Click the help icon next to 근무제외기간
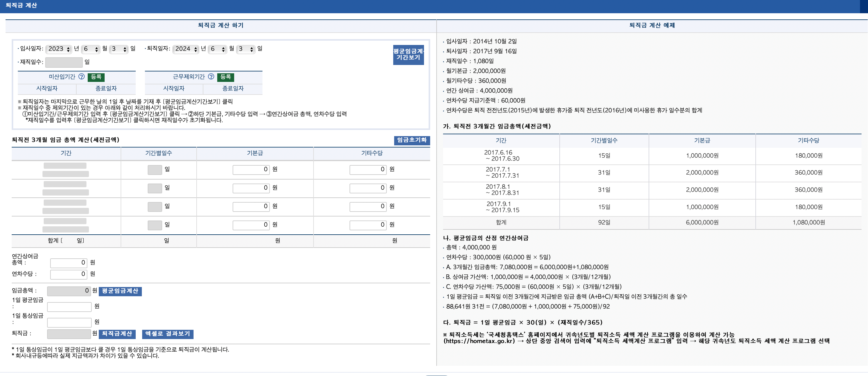 211,77
